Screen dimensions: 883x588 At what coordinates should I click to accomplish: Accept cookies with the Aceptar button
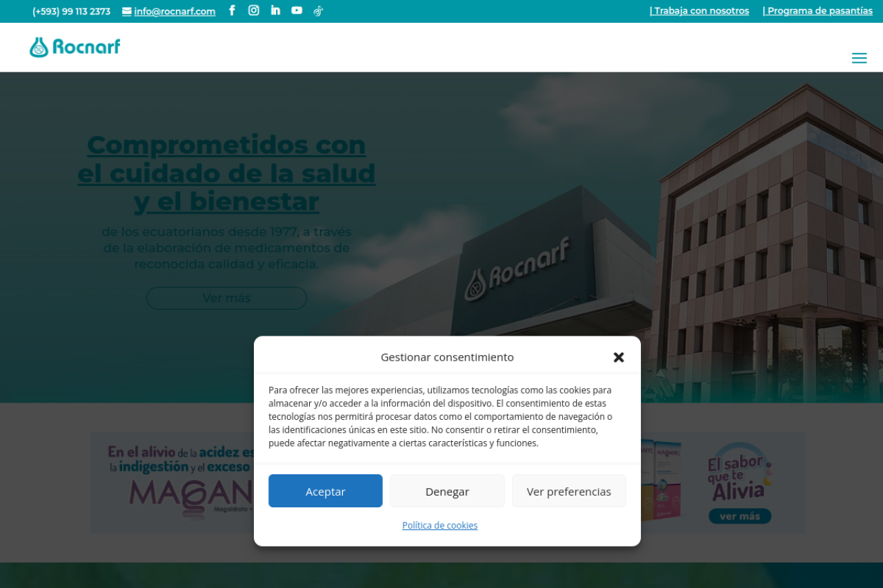click(x=325, y=491)
